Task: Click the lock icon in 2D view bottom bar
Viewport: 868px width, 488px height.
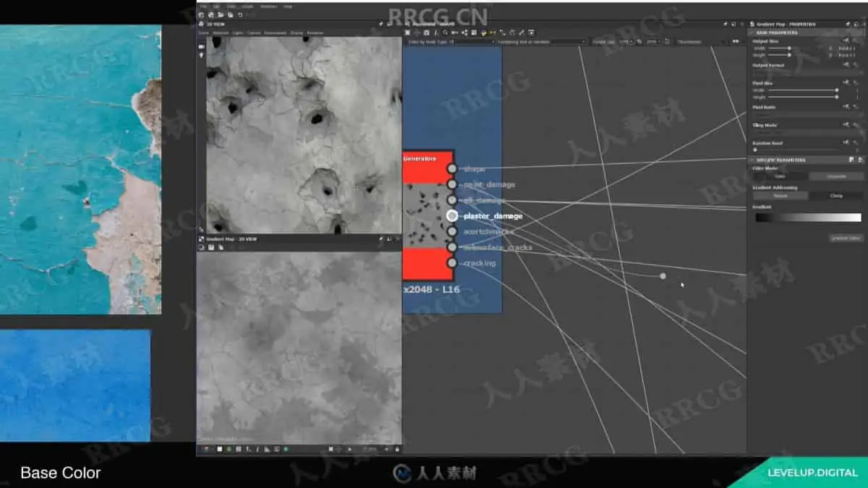Action: click(x=396, y=449)
